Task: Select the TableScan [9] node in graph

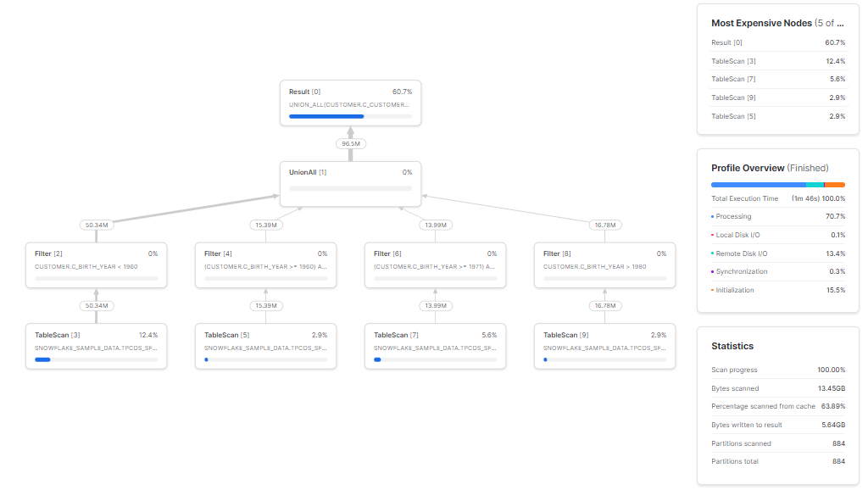Action: point(604,346)
